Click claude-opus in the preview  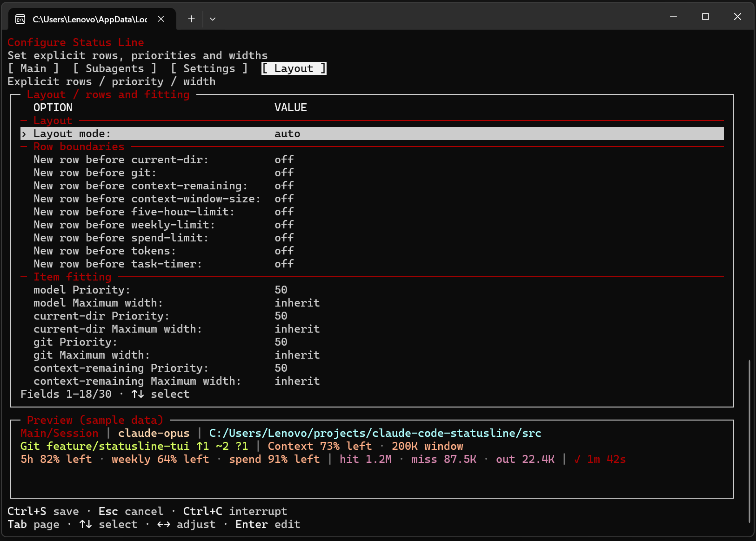click(x=154, y=433)
